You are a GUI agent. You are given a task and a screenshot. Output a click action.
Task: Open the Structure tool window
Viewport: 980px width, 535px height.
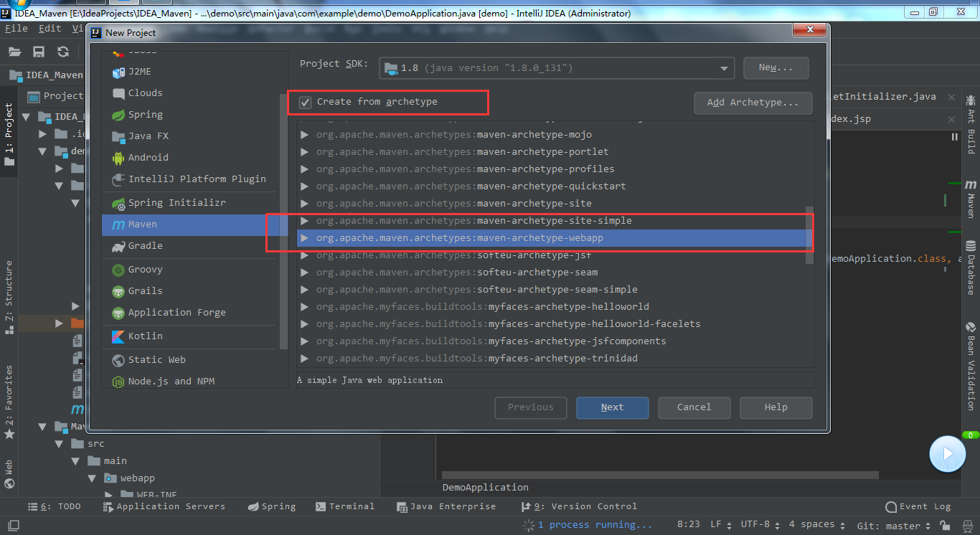[x=9, y=298]
